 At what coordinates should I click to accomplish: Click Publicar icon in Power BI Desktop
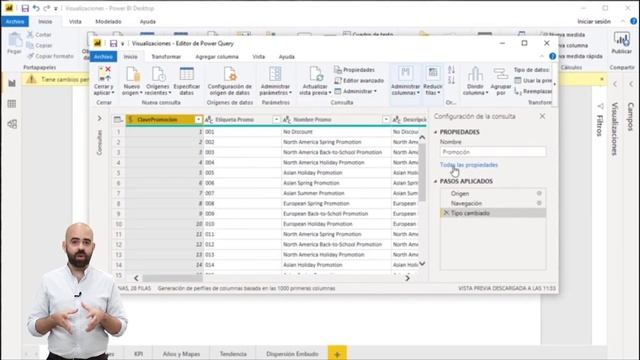pyautogui.click(x=622, y=40)
